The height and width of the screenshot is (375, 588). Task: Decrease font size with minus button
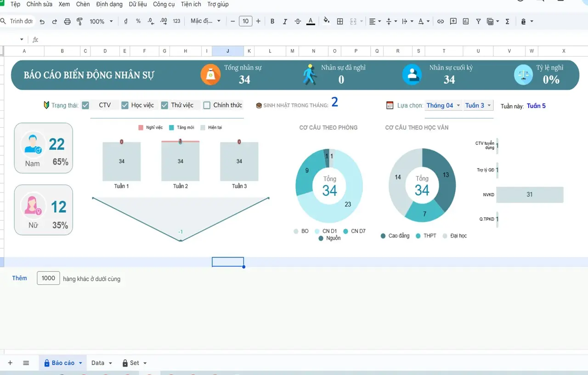pyautogui.click(x=233, y=21)
